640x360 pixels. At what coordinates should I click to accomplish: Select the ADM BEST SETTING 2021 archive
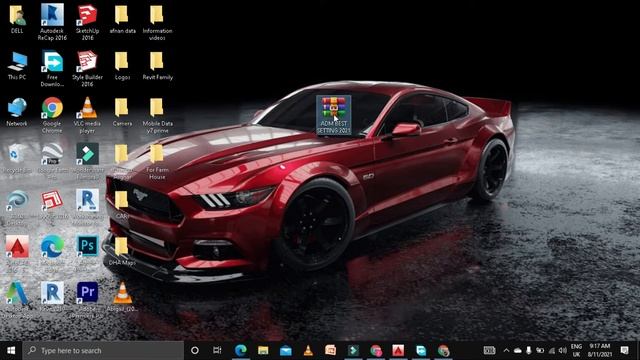[x=334, y=115]
